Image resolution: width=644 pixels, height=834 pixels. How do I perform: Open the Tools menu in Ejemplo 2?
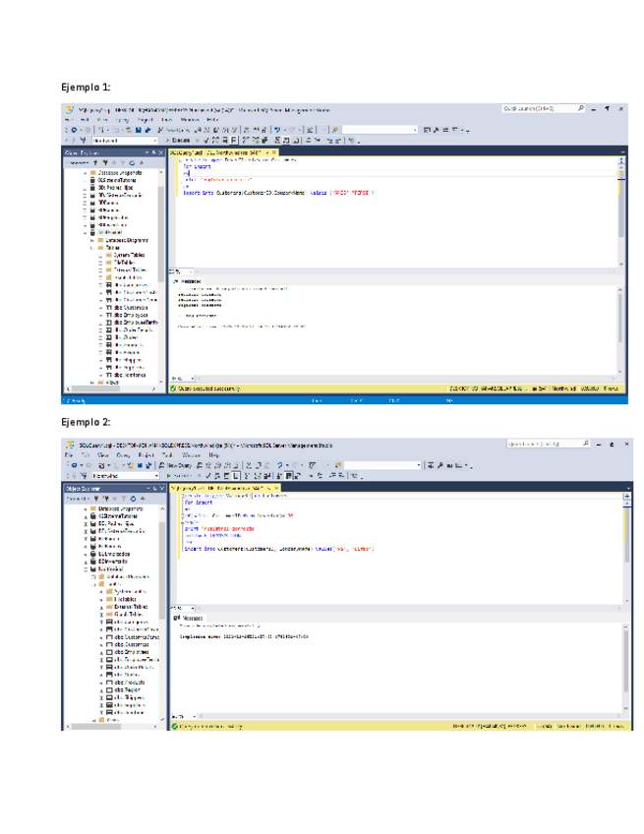click(x=167, y=455)
